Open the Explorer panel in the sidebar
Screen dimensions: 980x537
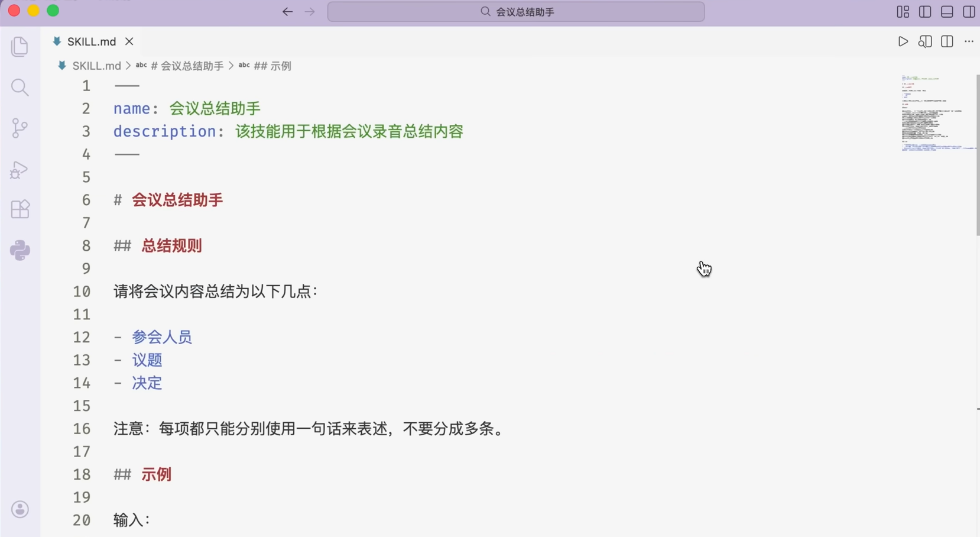coord(20,46)
